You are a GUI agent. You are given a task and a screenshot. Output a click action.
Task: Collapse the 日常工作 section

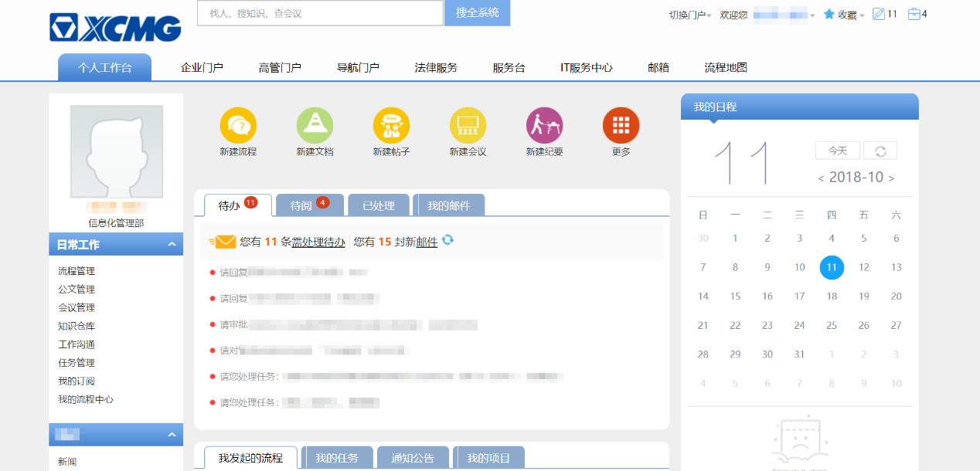click(x=172, y=245)
